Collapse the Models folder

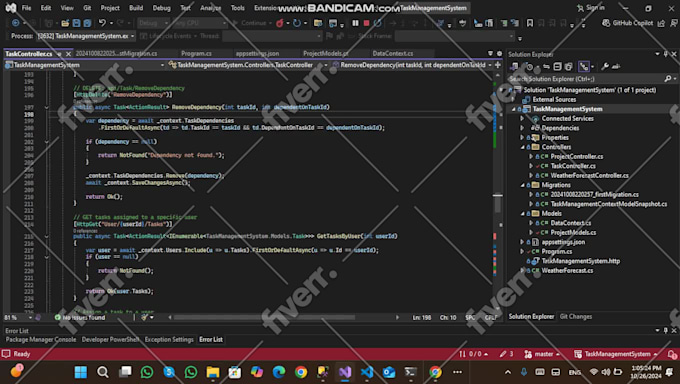point(523,213)
